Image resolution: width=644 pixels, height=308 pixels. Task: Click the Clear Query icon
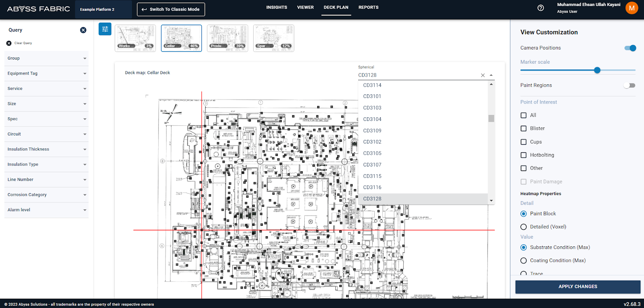(x=9, y=43)
